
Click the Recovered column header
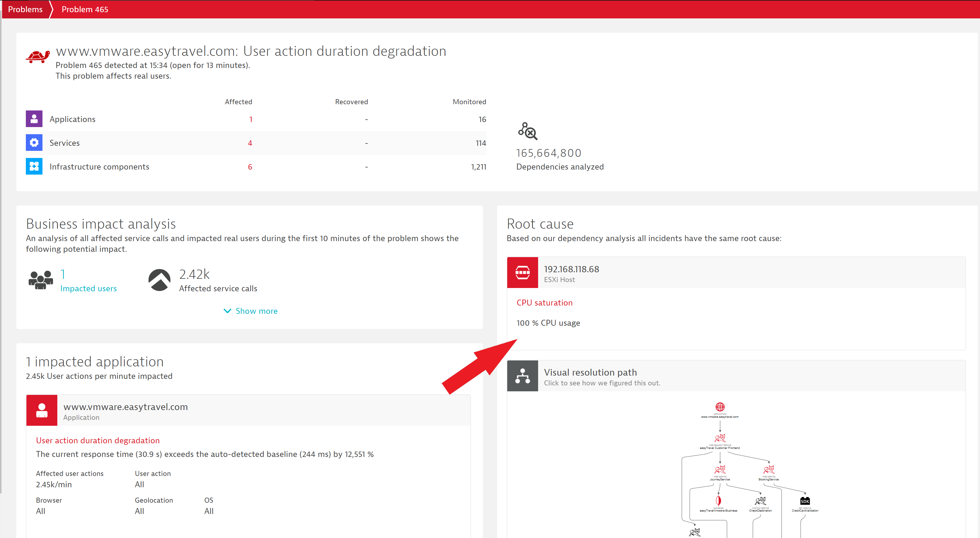(351, 102)
